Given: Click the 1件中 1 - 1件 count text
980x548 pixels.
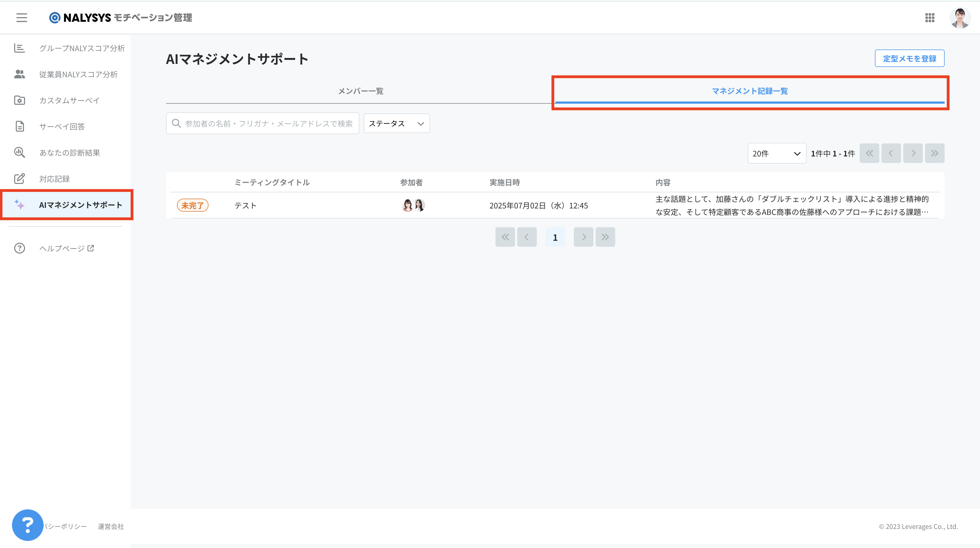Looking at the screenshot, I should (833, 153).
